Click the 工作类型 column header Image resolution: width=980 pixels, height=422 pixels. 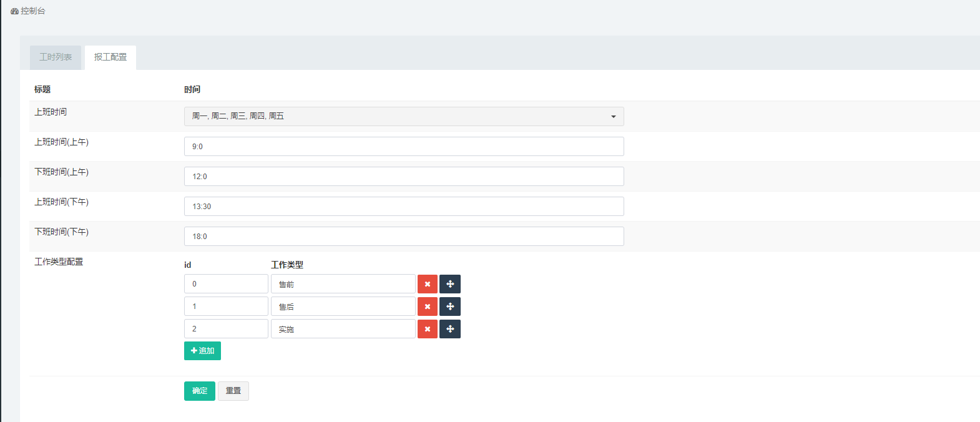[x=287, y=265]
